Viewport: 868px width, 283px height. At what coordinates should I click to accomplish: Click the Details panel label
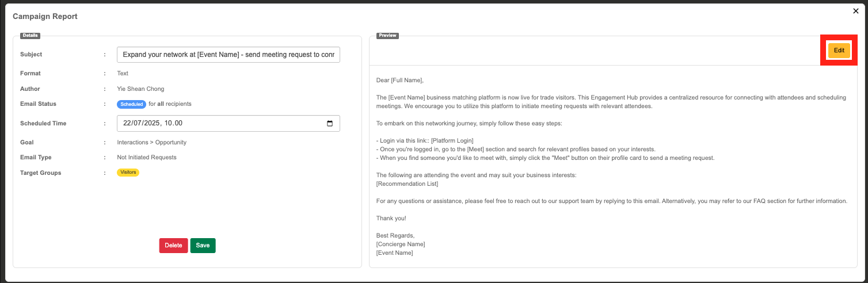[x=30, y=36]
